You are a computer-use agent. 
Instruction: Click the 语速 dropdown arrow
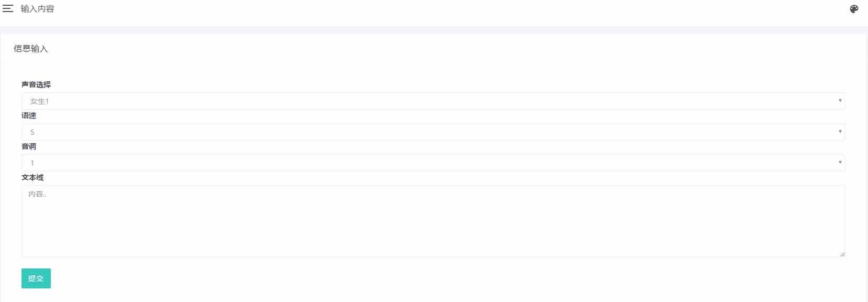[840, 132]
